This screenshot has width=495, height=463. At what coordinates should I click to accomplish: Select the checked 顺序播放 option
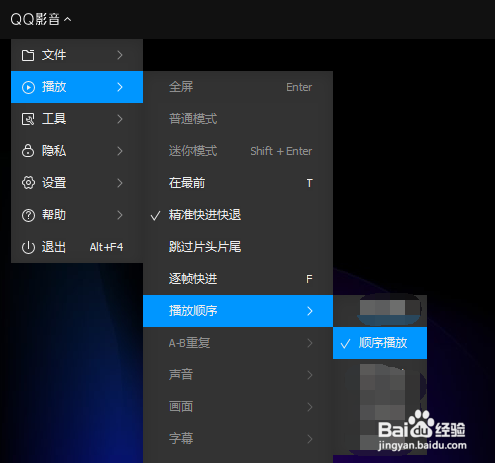pos(380,343)
